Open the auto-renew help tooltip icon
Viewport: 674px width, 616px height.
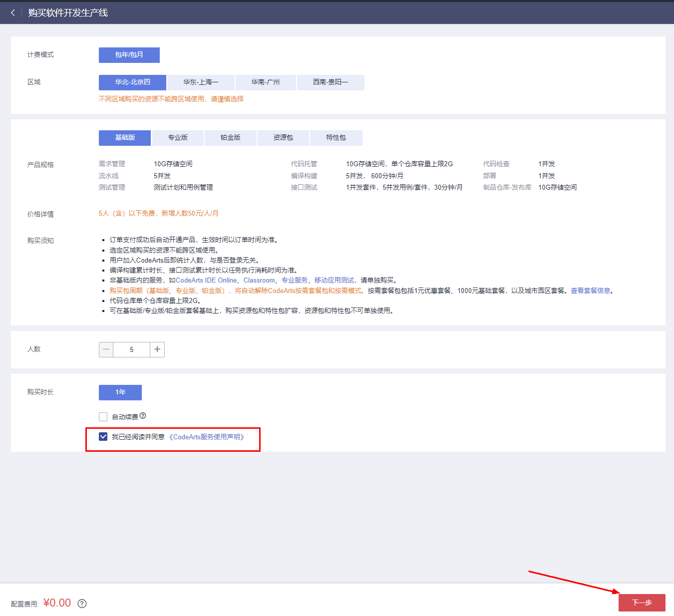(x=143, y=416)
